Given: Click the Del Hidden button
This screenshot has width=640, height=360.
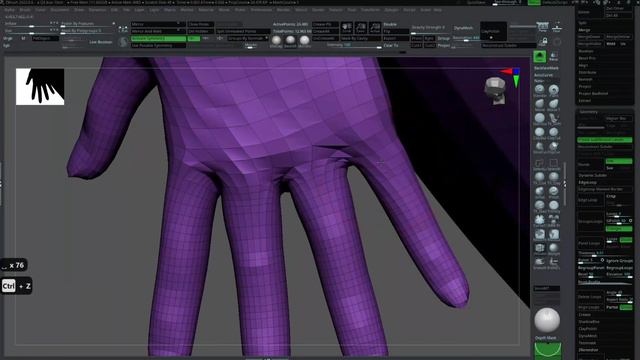Looking at the screenshot, I should [200, 31].
